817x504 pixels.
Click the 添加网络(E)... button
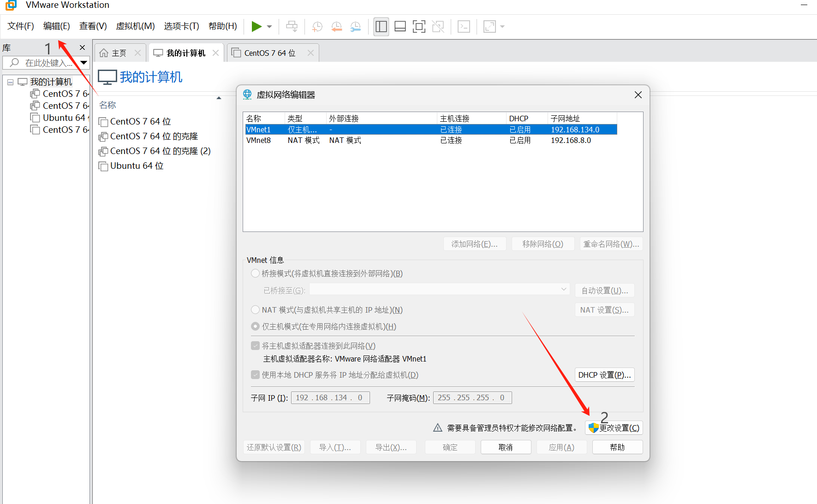pos(475,244)
